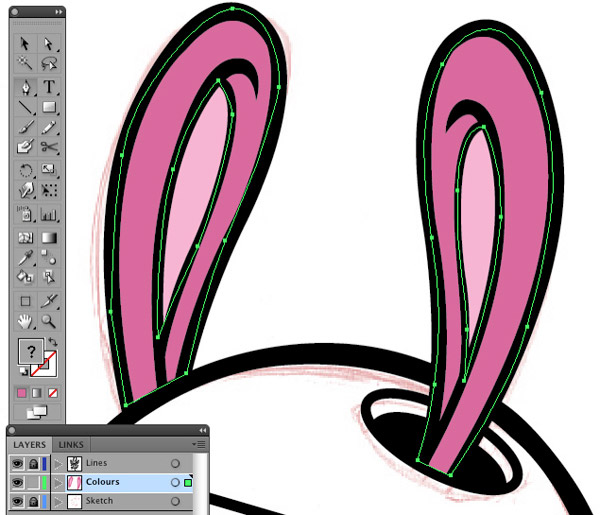Viewport: 600px width, 515px height.
Task: Click the Sketch layer target circle
Action: point(175,501)
